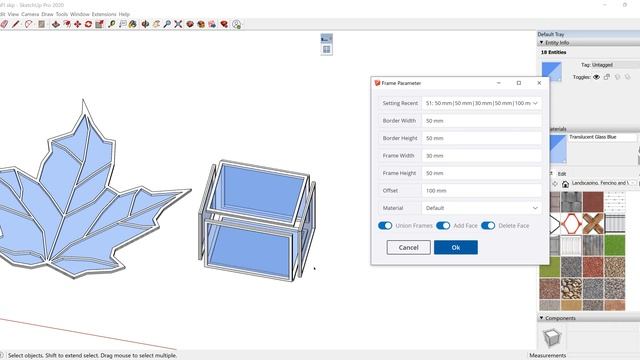Image resolution: width=640 pixels, height=360 pixels.
Task: Select the Tape Measure tool
Action: [x=111, y=24]
